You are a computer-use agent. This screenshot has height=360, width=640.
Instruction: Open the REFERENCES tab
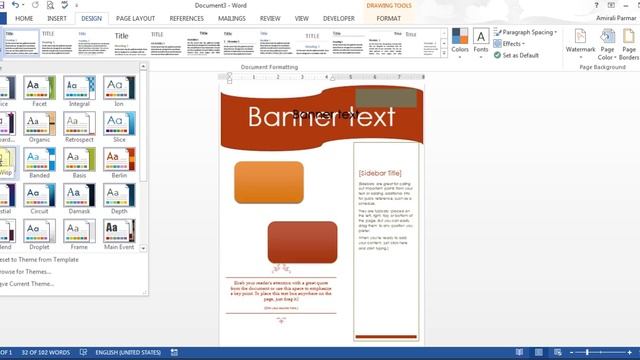click(x=187, y=18)
